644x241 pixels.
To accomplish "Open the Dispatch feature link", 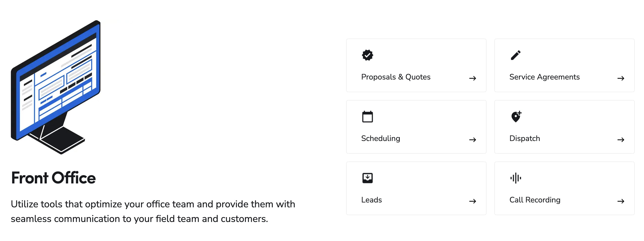I will pos(525,138).
